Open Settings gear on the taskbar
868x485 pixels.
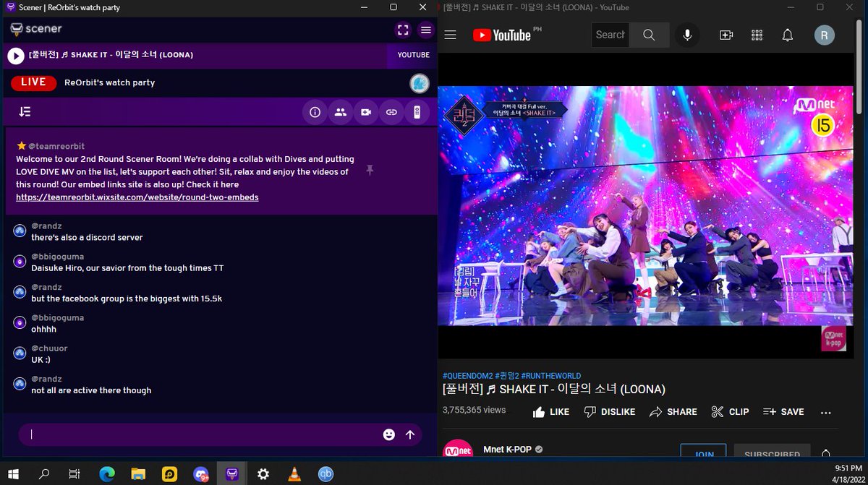coord(263,474)
